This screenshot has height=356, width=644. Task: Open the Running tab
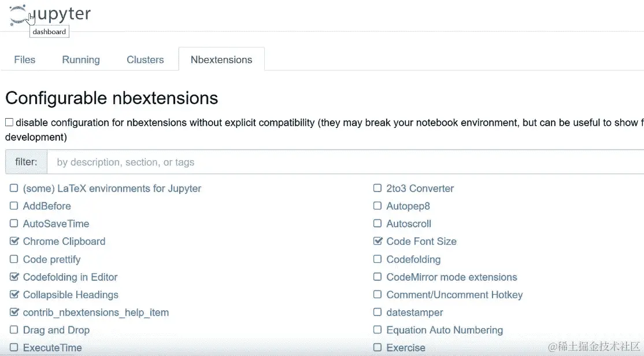pyautogui.click(x=81, y=60)
